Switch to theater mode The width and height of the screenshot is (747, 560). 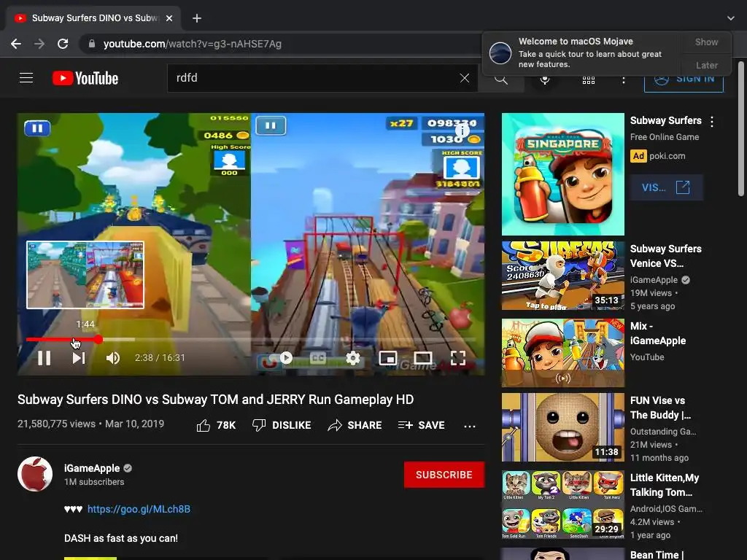point(422,357)
